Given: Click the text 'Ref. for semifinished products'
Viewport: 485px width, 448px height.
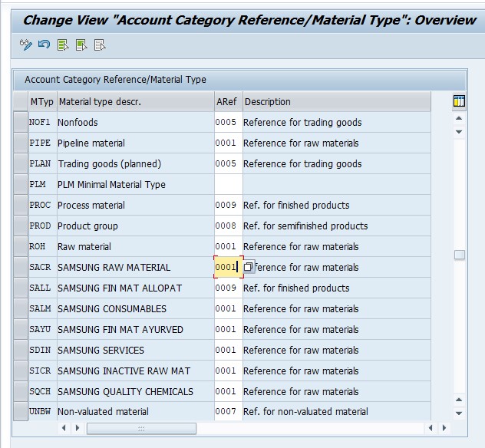Looking at the screenshot, I should 305,226.
